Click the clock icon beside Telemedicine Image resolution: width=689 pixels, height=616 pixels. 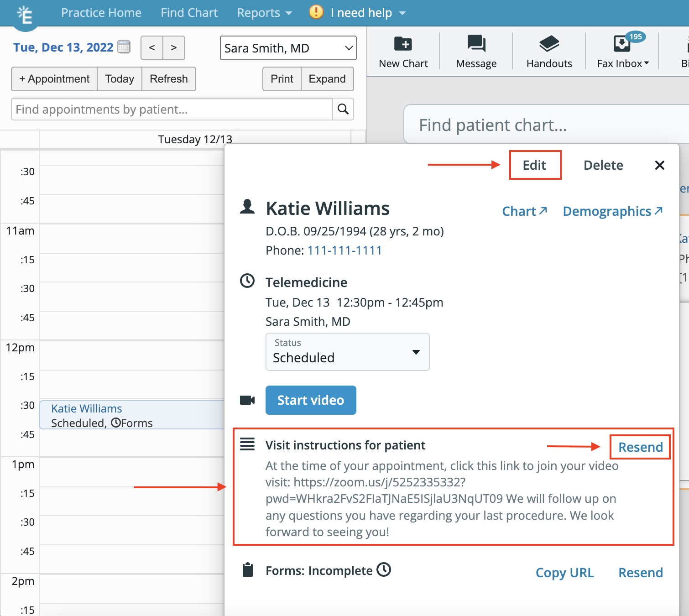pos(247,281)
